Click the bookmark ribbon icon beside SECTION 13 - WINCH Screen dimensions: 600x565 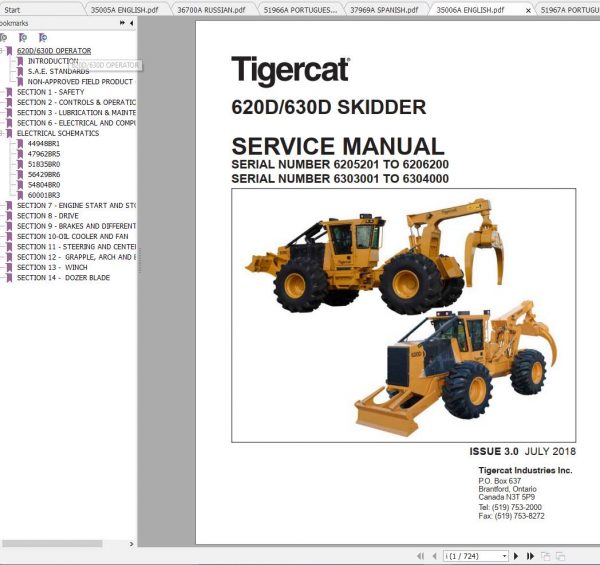pyautogui.click(x=9, y=268)
